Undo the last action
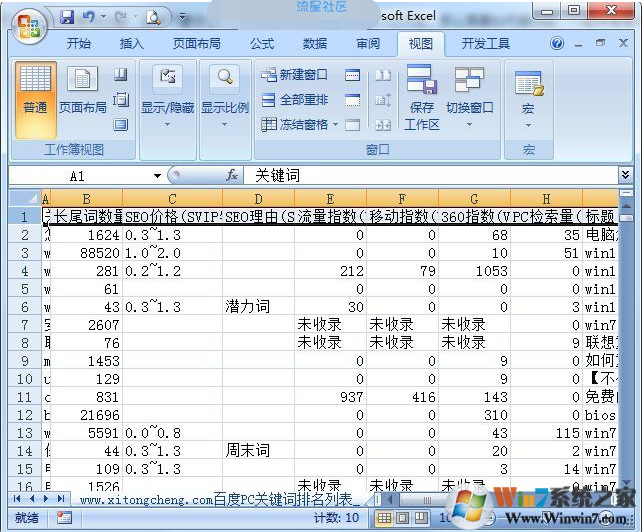This screenshot has width=643, height=532. (x=88, y=17)
